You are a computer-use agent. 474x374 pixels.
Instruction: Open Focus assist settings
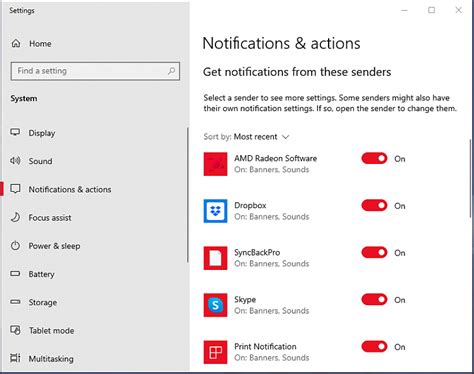click(50, 218)
